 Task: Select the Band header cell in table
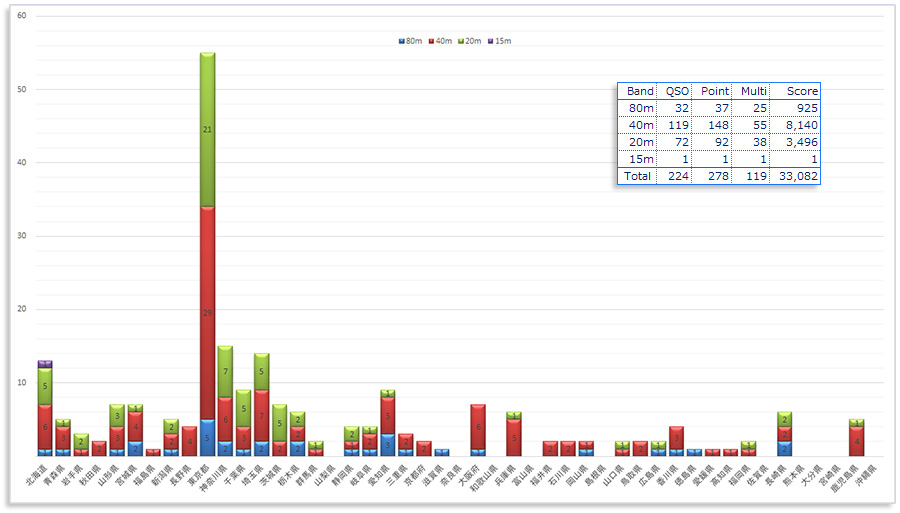[x=640, y=91]
